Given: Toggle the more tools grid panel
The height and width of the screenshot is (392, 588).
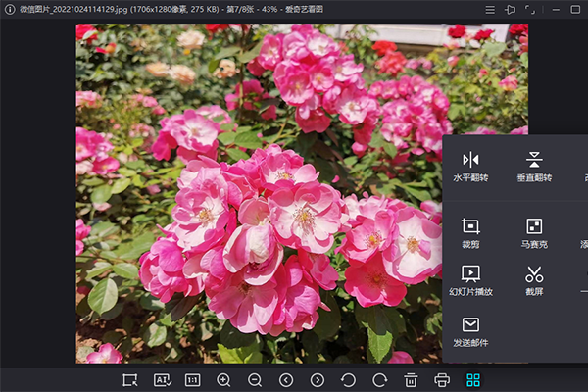Looking at the screenshot, I should point(473,379).
